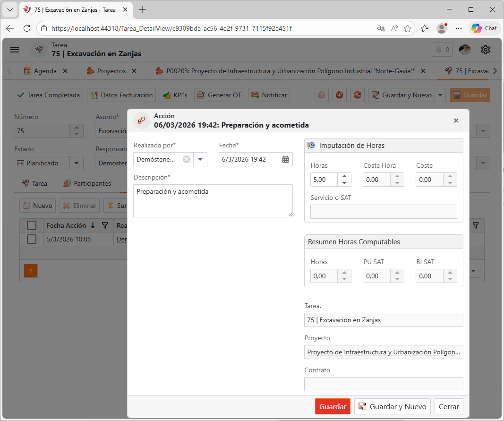
Task: Open the browser more options menu
Action: point(459,28)
